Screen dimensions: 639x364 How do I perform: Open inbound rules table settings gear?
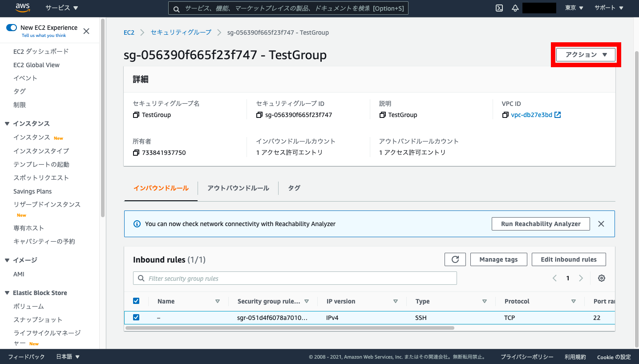point(602,278)
